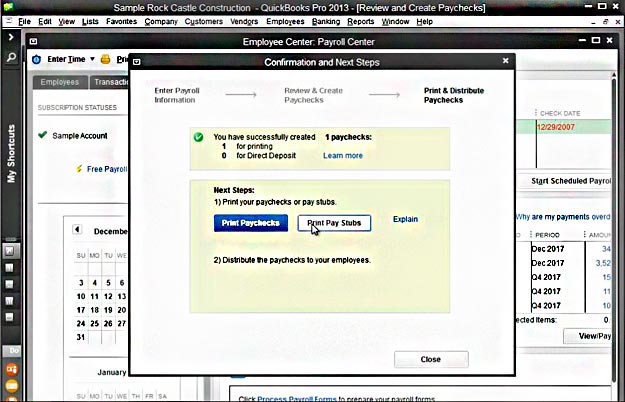Click the PERIOD column header
The image size is (625, 402).
pos(547,235)
